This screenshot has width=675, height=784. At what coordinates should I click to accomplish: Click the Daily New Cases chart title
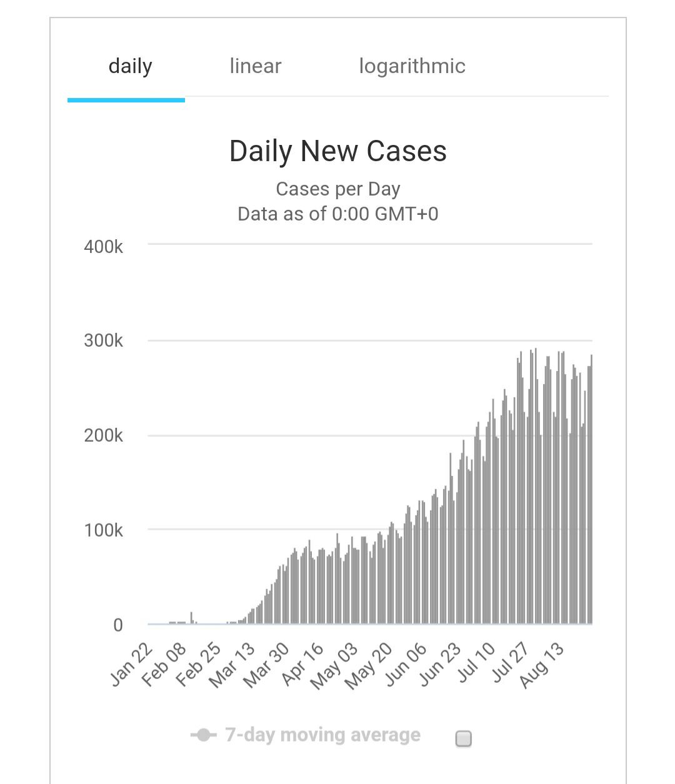click(337, 151)
